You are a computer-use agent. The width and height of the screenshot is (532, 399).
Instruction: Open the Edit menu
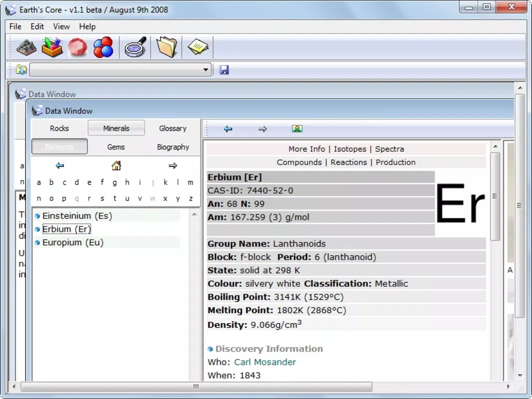click(37, 26)
